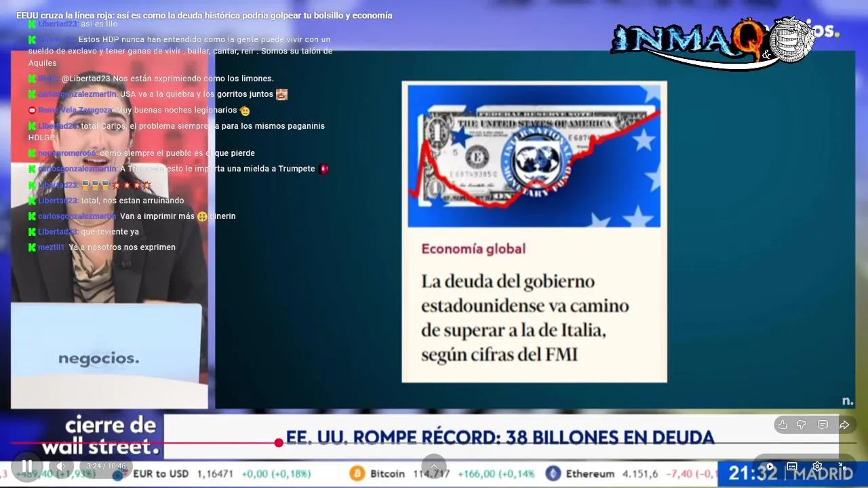Click the chat message 'que reviente ya'
This screenshot has height=488, width=868.
pyautogui.click(x=109, y=232)
